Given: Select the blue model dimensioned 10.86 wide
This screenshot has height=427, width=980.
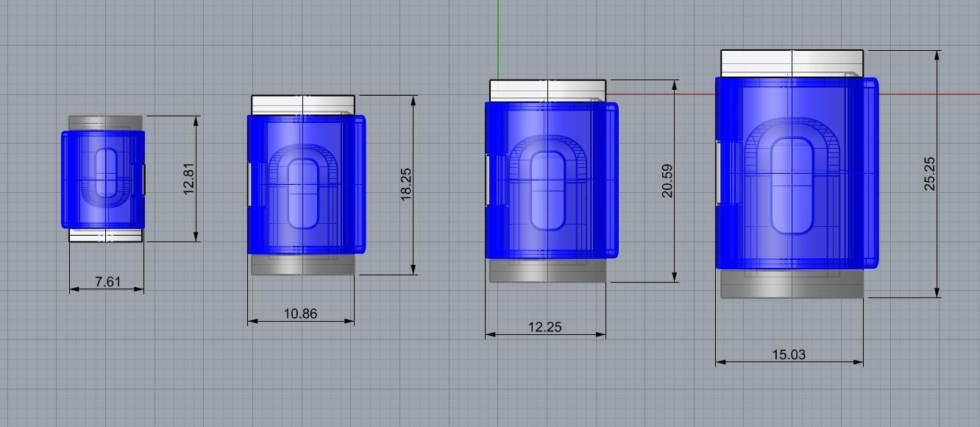Looking at the screenshot, I should pos(305,184).
